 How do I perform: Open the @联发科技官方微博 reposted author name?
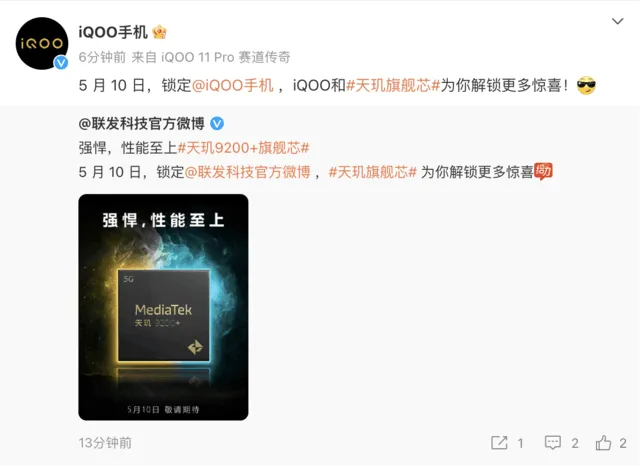coord(142,123)
